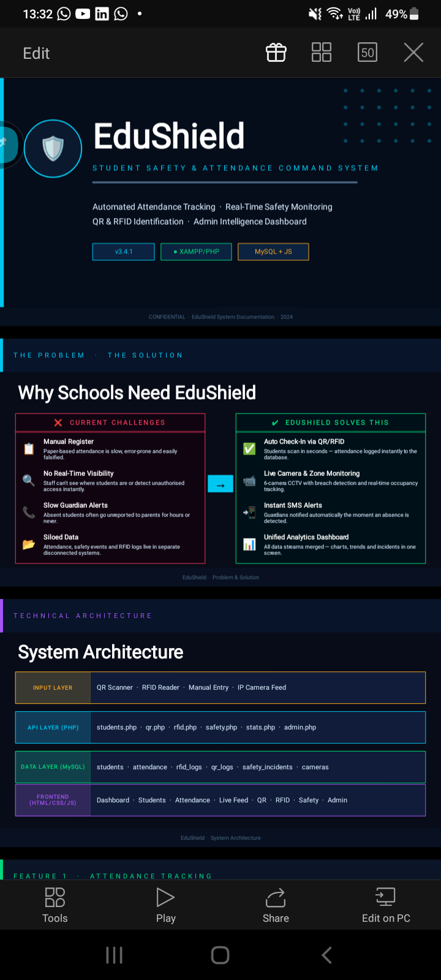Screen dimensions: 441x980
Task: Tap the camera icon beside Live Camera Monitoring
Action: point(249,481)
